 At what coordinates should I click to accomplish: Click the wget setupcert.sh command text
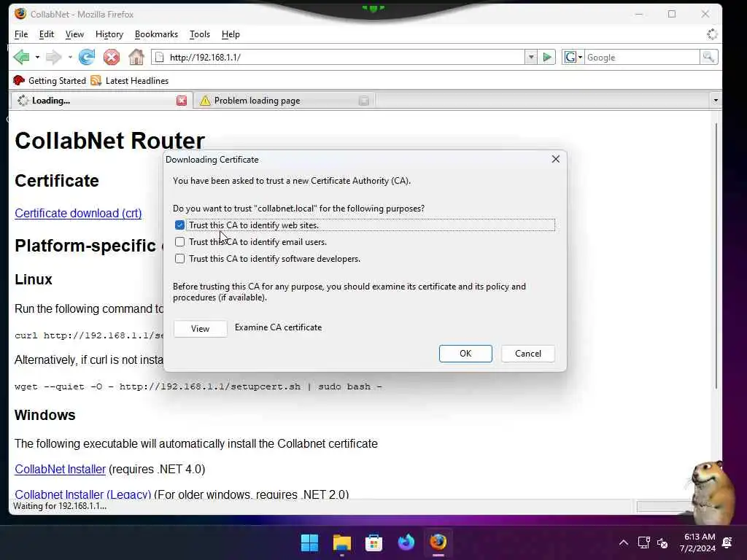pos(198,386)
